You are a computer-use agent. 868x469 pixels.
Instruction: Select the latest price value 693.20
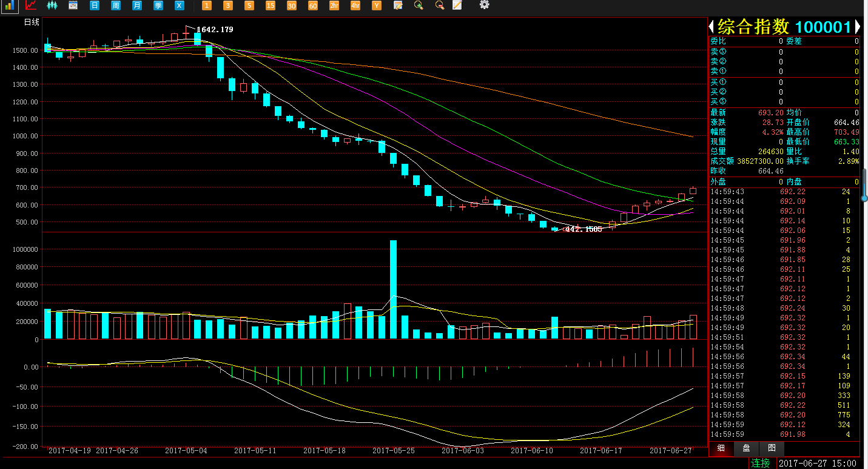(x=770, y=113)
